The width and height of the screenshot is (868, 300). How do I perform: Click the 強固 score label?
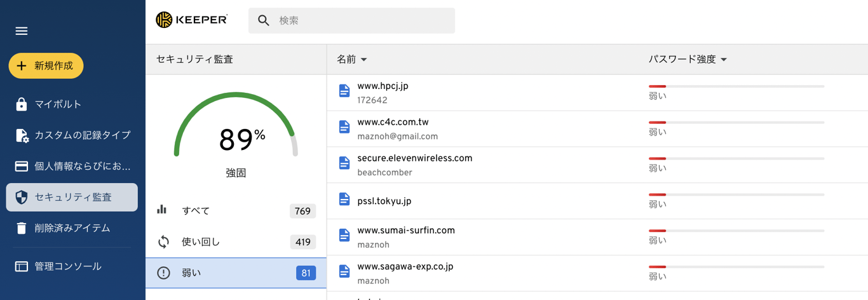(x=236, y=173)
